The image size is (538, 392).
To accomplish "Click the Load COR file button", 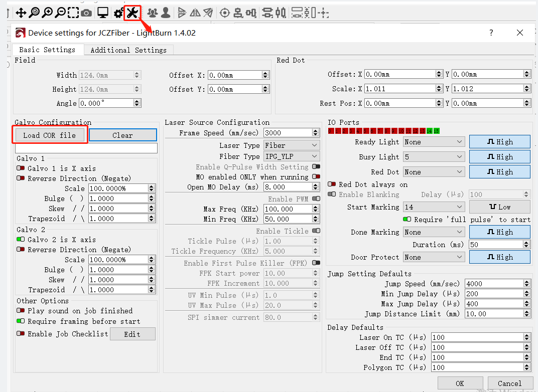I will pos(50,135).
